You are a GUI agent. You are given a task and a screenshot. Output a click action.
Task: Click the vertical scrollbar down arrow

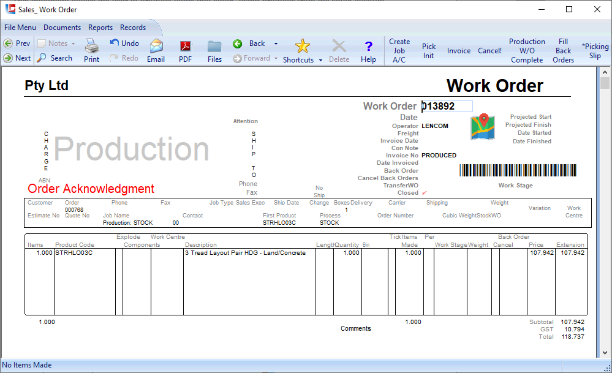pos(605,353)
